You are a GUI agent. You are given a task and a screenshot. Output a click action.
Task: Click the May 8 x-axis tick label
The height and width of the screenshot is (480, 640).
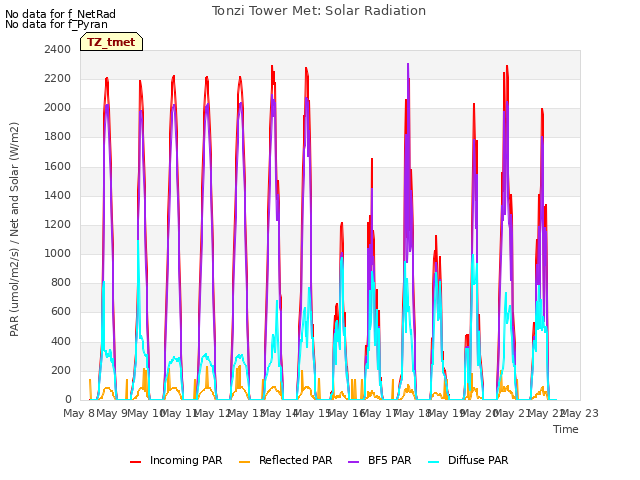click(x=79, y=413)
